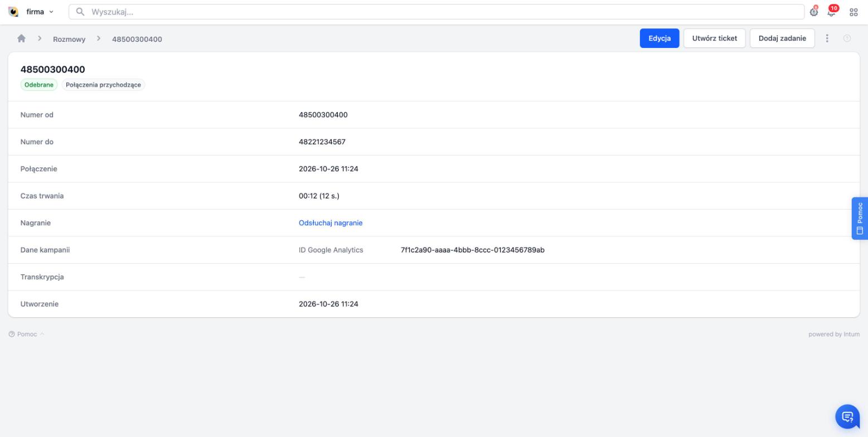The height and width of the screenshot is (437, 868).
Task: Click the Numer do row label
Action: (37, 142)
